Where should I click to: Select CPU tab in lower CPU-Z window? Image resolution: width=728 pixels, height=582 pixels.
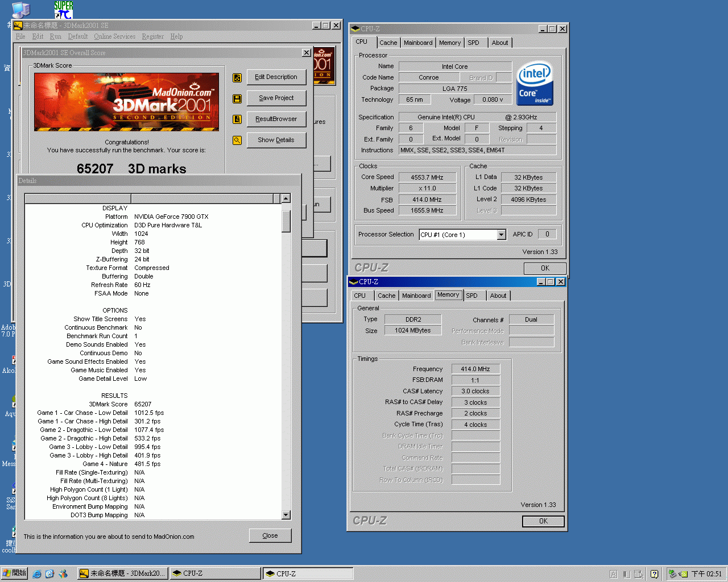coord(360,296)
